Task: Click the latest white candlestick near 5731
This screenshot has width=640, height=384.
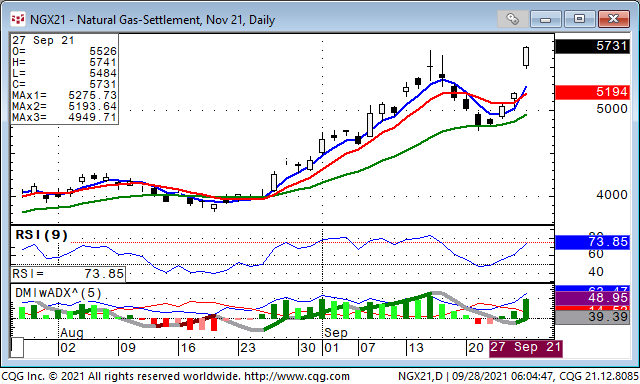Action: [x=526, y=57]
